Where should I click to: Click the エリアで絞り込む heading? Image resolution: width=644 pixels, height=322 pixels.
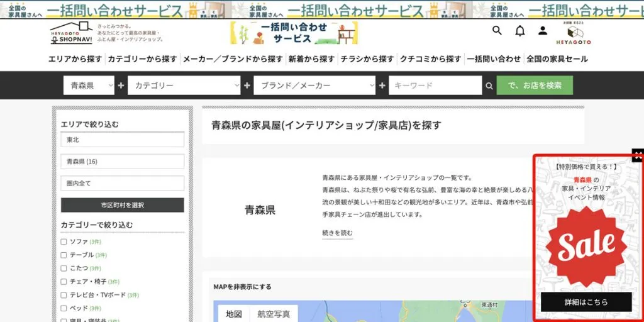click(x=89, y=125)
